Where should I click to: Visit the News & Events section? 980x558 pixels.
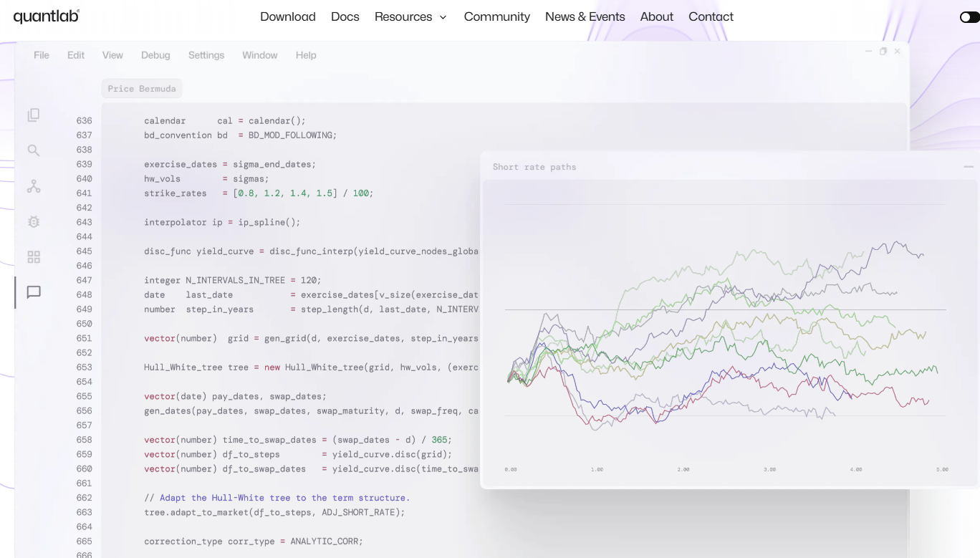coord(585,16)
